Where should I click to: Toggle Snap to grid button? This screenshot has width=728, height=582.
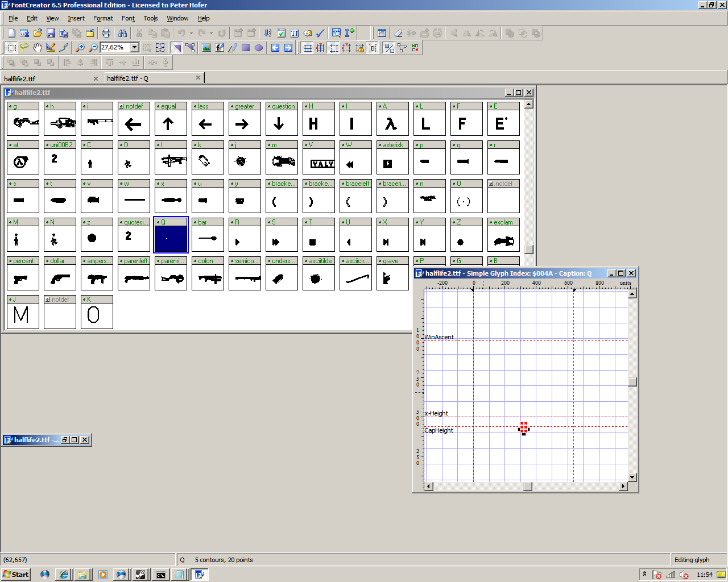coord(320,48)
